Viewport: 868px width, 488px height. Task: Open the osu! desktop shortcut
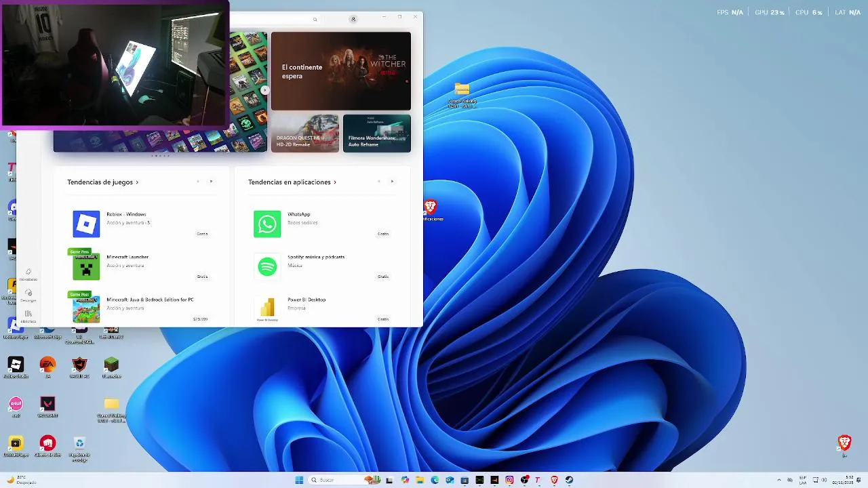coord(16,404)
